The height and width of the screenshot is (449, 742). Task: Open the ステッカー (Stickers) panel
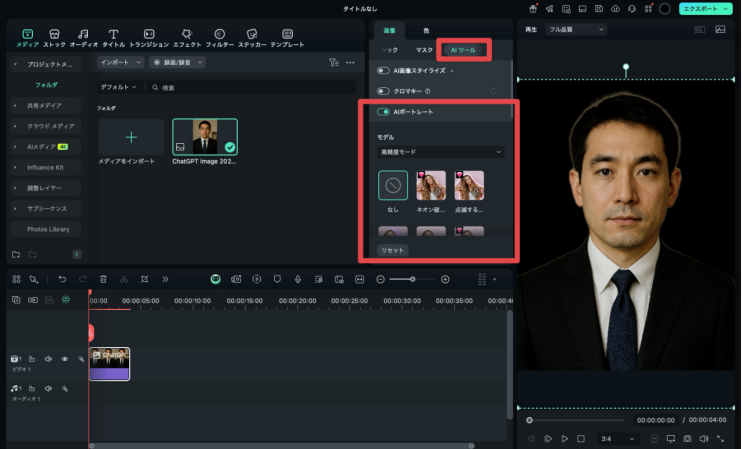[250, 34]
